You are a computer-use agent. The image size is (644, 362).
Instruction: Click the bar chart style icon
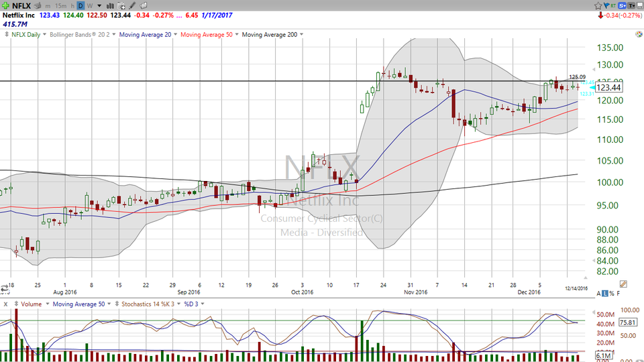tap(111, 6)
